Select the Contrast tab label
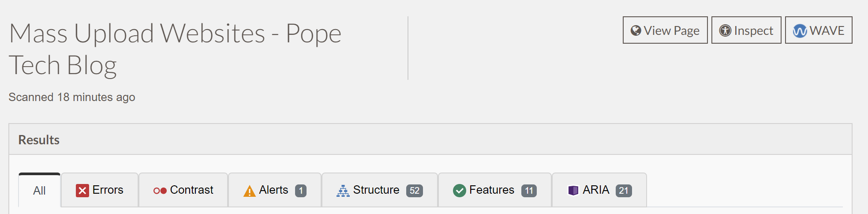 click(x=191, y=190)
